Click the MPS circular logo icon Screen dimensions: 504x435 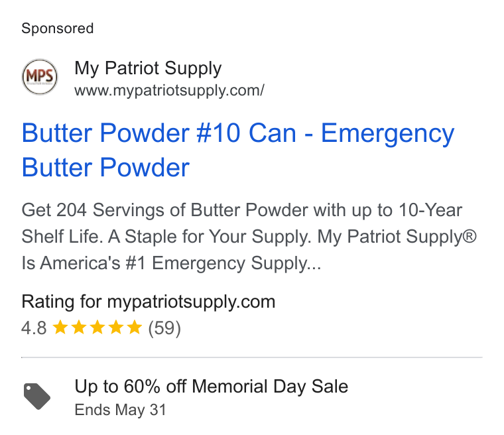point(40,77)
